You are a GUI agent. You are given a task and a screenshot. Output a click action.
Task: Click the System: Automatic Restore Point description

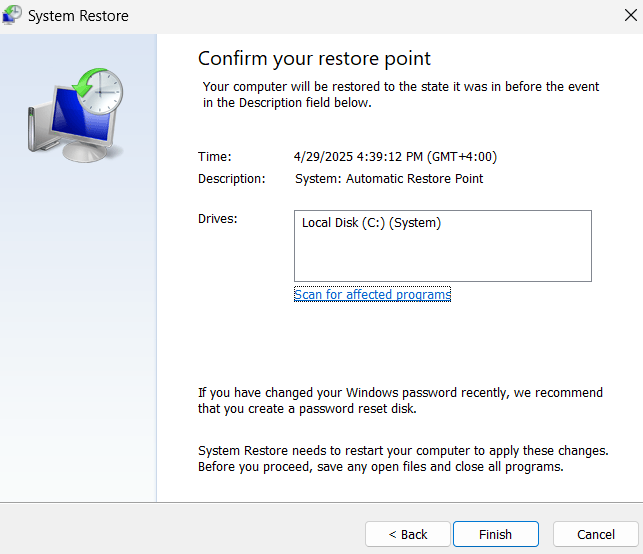(389, 179)
